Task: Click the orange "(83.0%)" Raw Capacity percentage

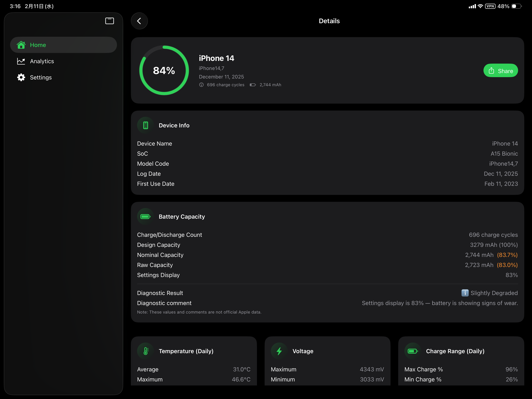Action: pyautogui.click(x=507, y=265)
